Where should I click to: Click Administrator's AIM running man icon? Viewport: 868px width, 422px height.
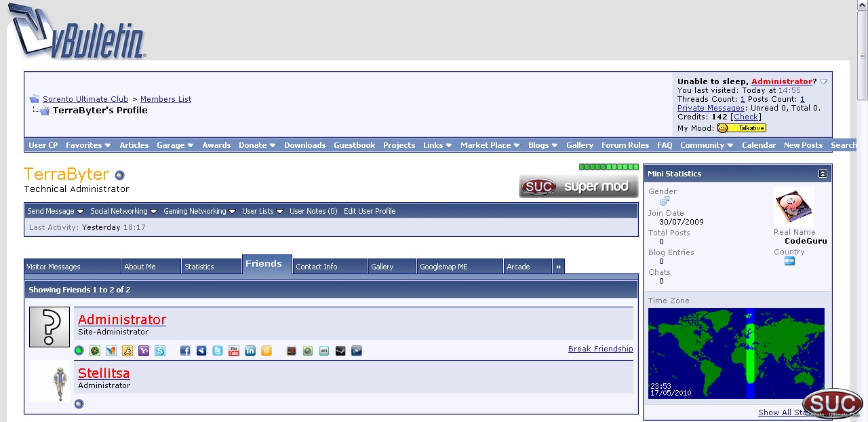(x=127, y=351)
